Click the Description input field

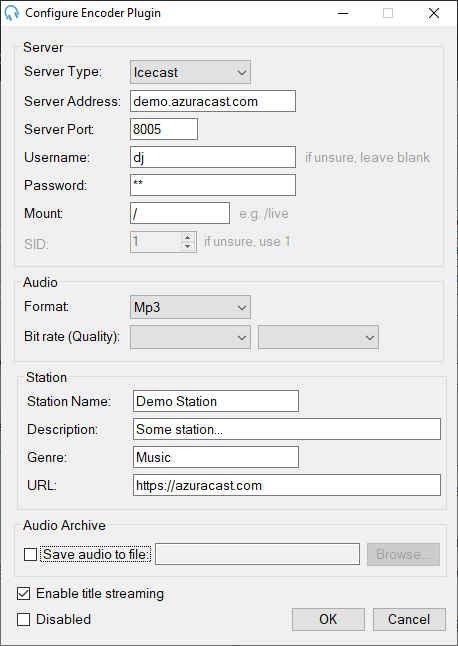click(x=287, y=429)
